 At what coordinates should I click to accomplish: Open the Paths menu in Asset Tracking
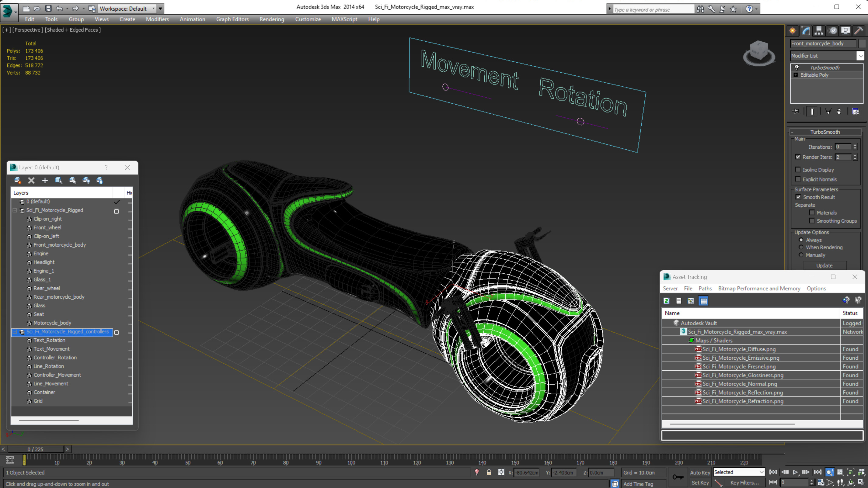(x=705, y=288)
